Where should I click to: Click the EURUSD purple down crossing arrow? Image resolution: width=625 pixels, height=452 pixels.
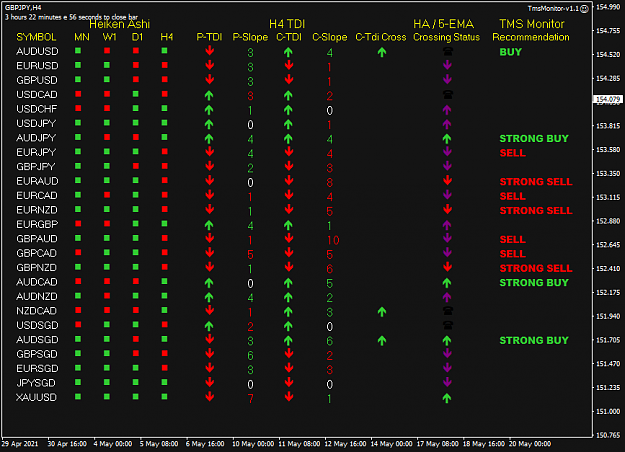447,65
